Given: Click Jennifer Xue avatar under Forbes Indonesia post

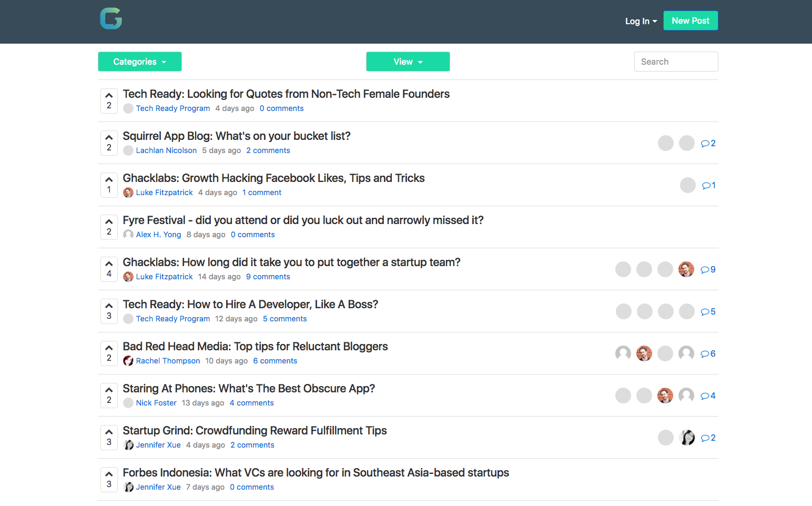Looking at the screenshot, I should coord(128,487).
